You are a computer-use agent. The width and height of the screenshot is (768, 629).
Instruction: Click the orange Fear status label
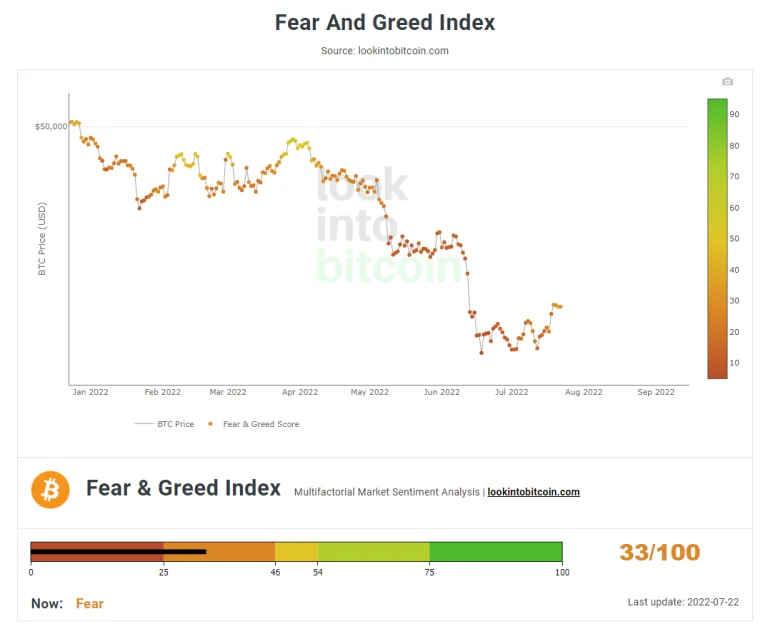[x=90, y=604]
